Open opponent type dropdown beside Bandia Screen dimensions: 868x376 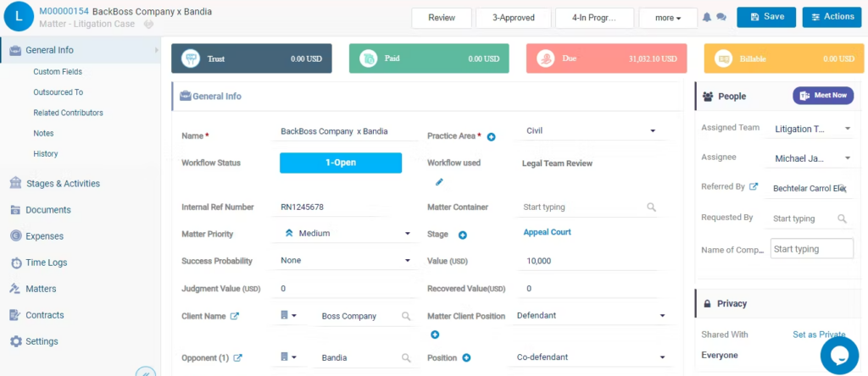point(288,357)
